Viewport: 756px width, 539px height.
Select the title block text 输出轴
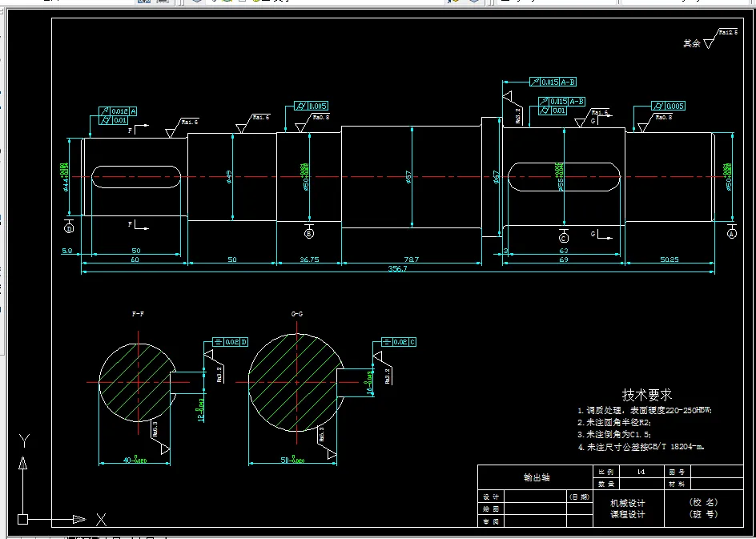coord(537,478)
